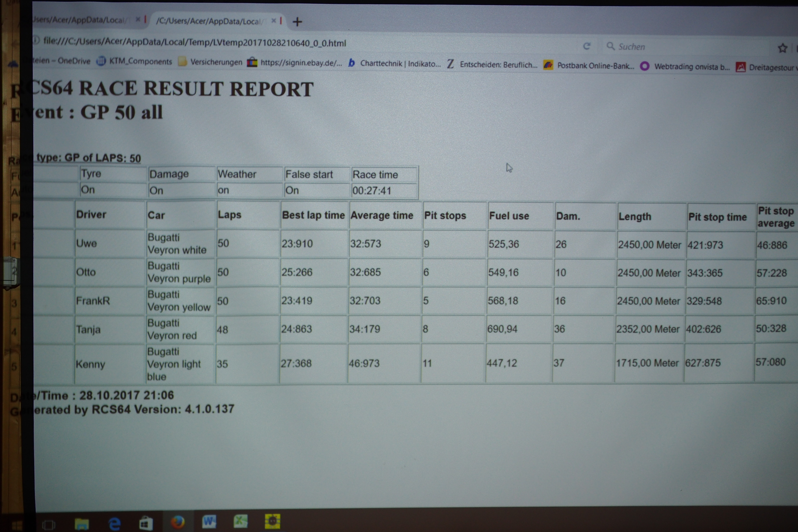Image resolution: width=798 pixels, height=532 pixels.
Task: Close the active browser tab
Action: point(274,21)
